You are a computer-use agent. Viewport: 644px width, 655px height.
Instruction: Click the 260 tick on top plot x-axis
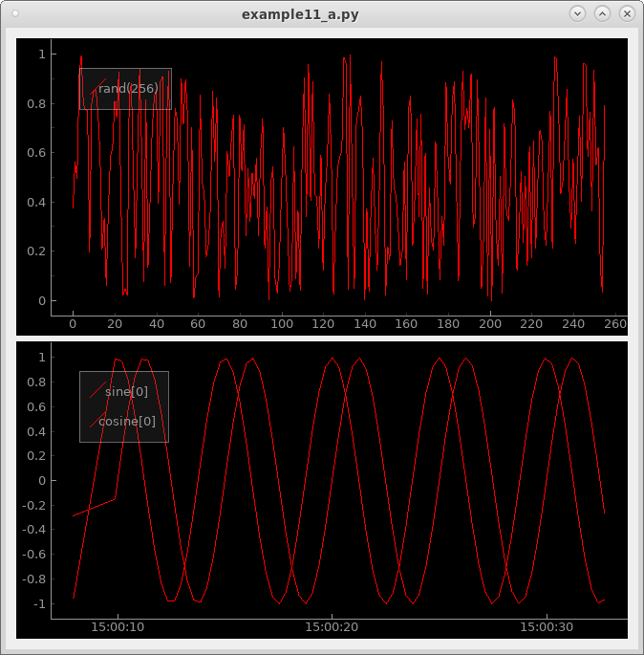pos(615,324)
